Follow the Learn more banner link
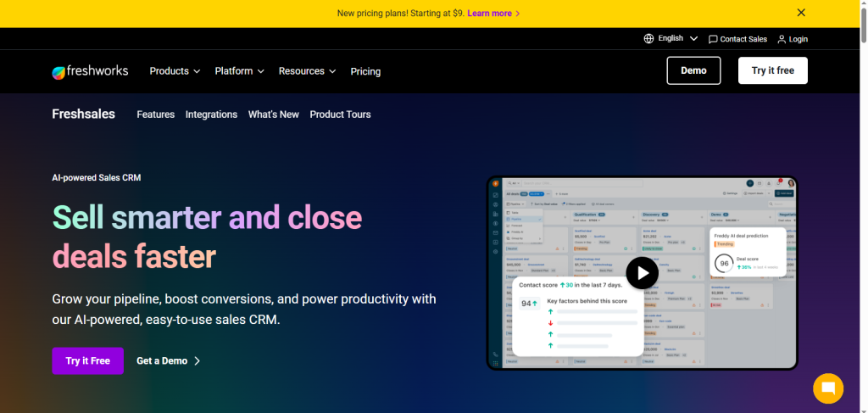Image resolution: width=868 pixels, height=413 pixels. (x=492, y=14)
